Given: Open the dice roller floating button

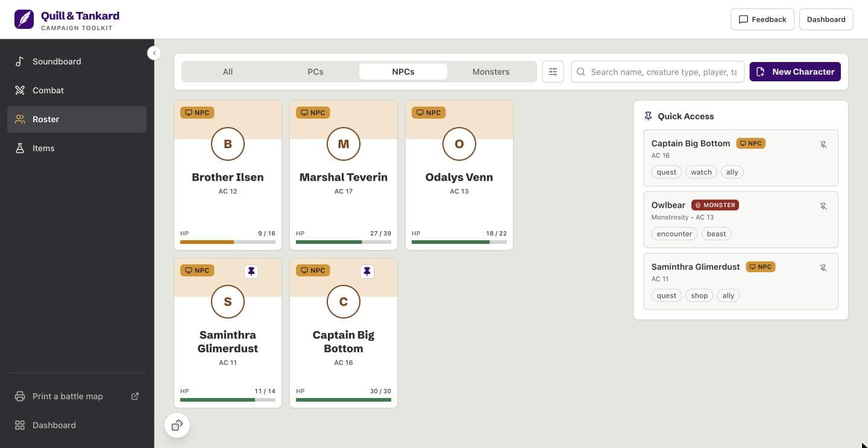Looking at the screenshot, I should pos(177,426).
